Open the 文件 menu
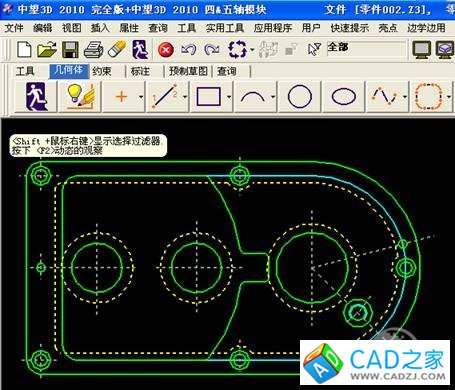 [14, 28]
